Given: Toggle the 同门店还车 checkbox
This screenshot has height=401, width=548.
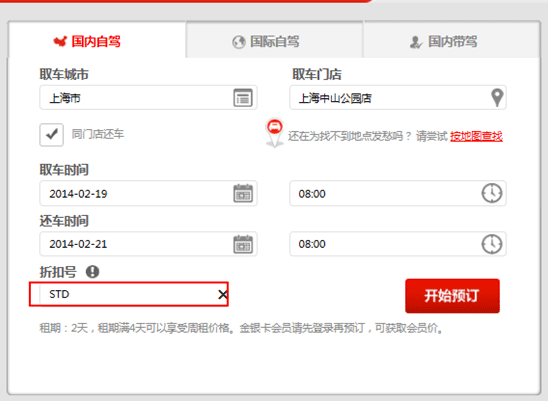Looking at the screenshot, I should [51, 135].
